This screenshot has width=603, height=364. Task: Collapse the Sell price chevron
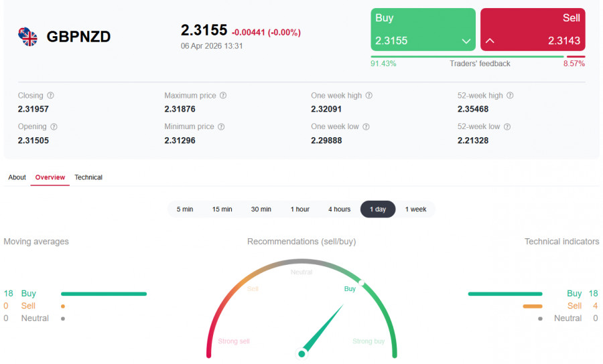(x=490, y=40)
